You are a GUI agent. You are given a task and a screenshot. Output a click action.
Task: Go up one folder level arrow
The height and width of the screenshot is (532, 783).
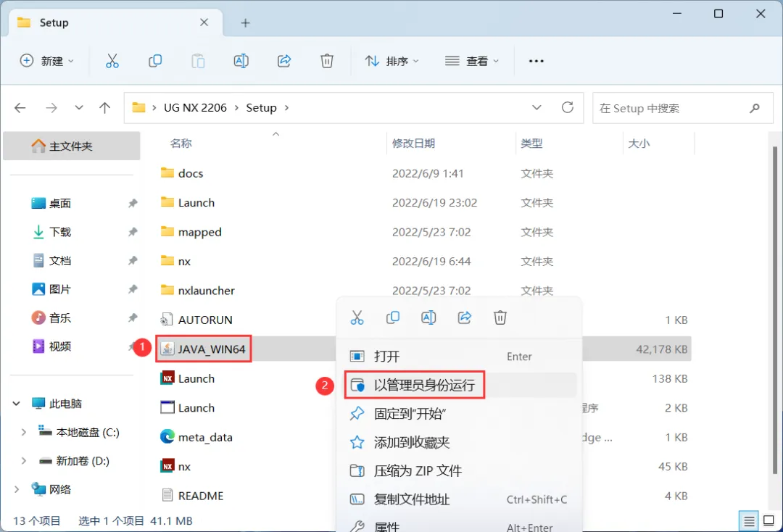104,108
